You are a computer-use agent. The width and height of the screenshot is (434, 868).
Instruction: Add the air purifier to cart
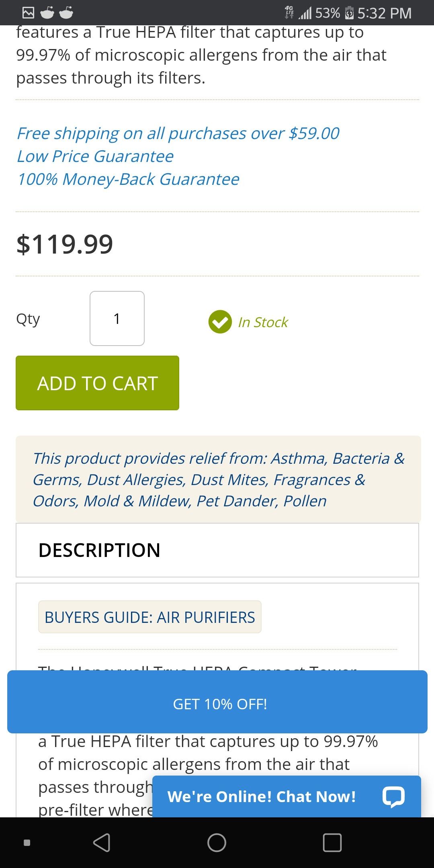[x=97, y=383]
